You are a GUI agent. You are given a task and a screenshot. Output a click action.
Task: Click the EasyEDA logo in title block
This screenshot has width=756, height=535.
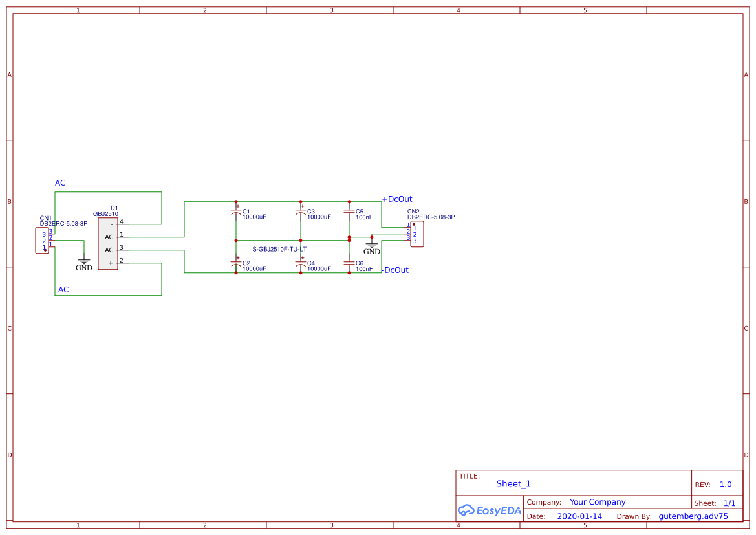point(490,510)
